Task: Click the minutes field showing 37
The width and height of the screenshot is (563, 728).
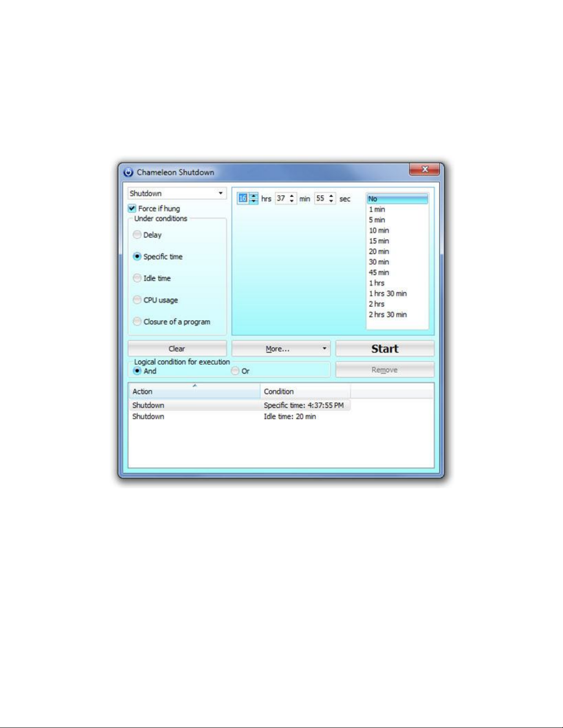Action: [281, 198]
